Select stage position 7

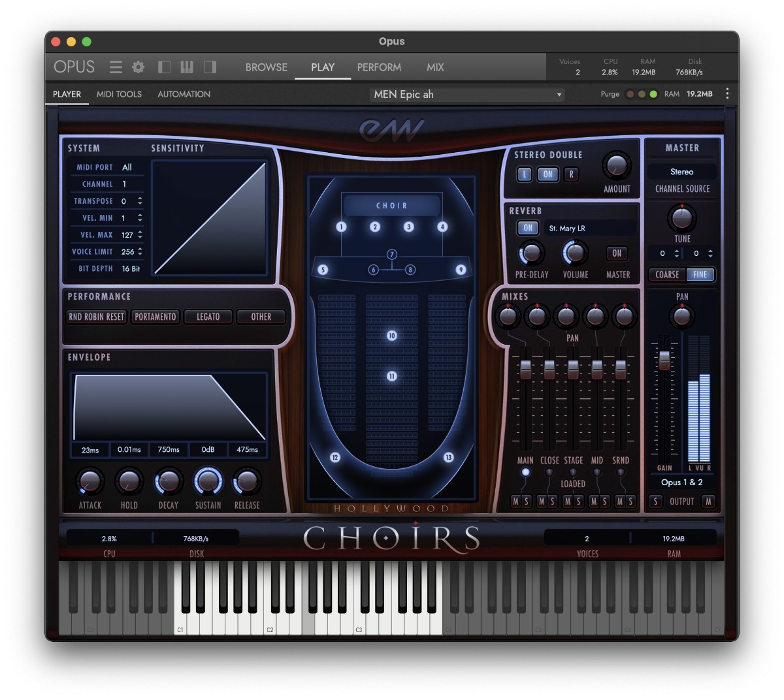click(392, 254)
